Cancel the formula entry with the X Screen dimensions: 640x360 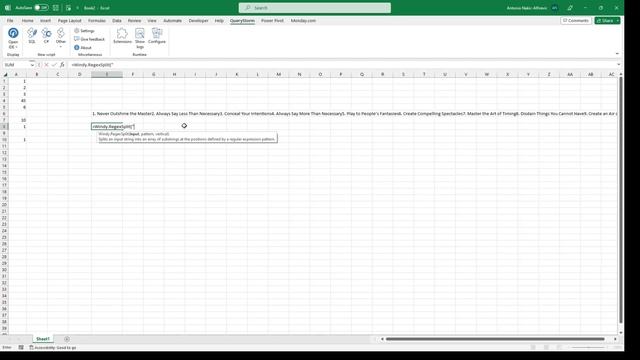(x=46, y=65)
